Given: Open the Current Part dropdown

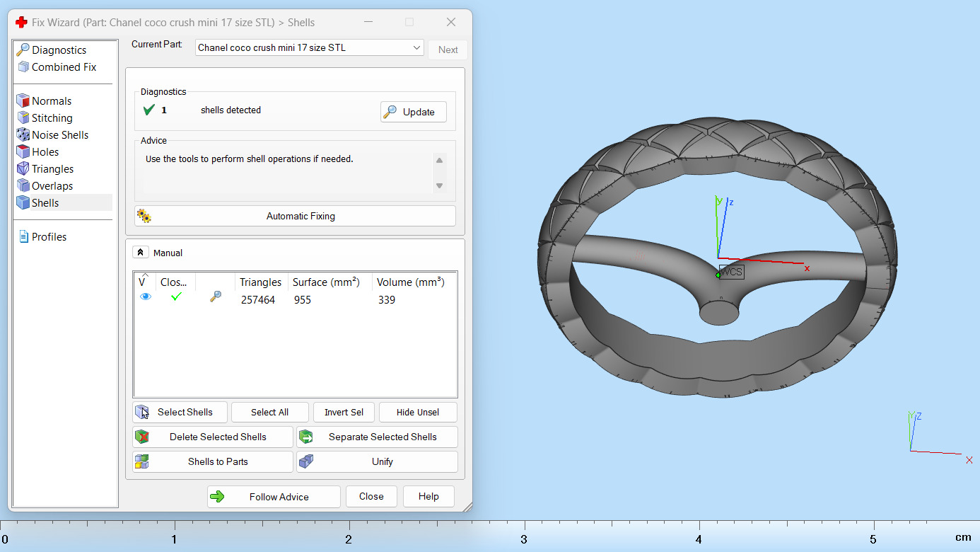Looking at the screenshot, I should (309, 48).
